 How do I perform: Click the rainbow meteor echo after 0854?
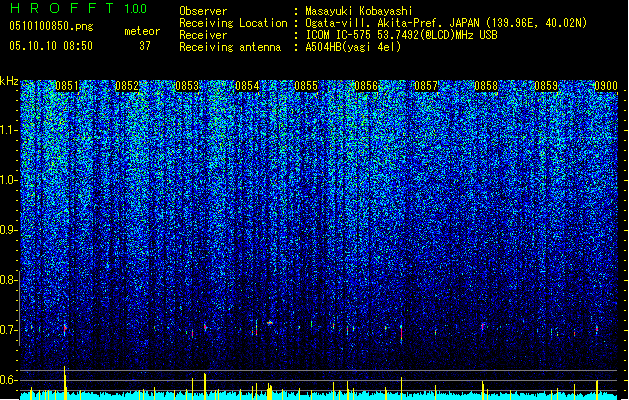270,322
